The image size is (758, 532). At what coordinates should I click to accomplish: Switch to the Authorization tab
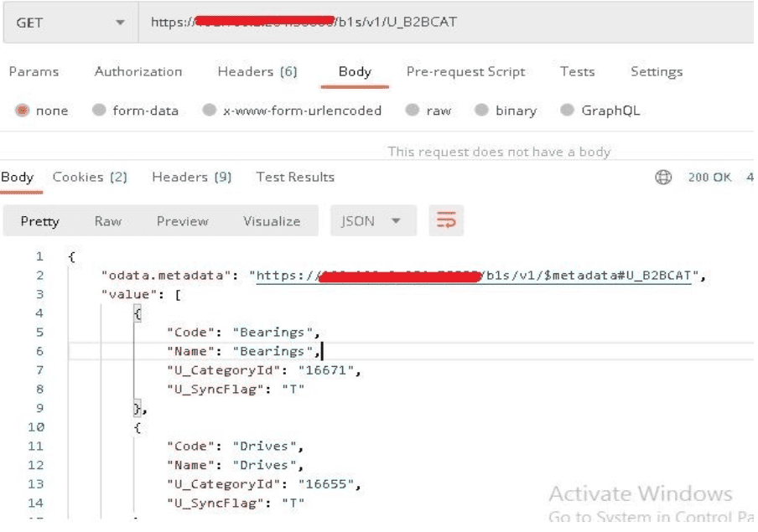pos(138,72)
